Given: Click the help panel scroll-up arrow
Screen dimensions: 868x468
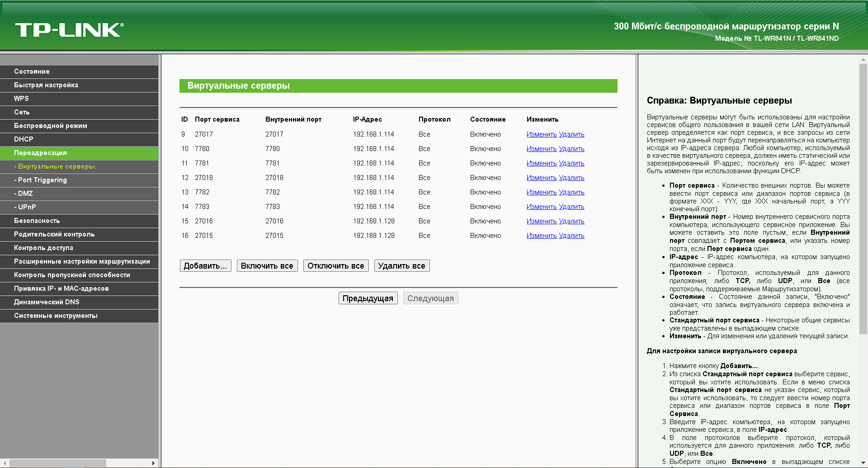Looking at the screenshot, I should click(x=863, y=59).
